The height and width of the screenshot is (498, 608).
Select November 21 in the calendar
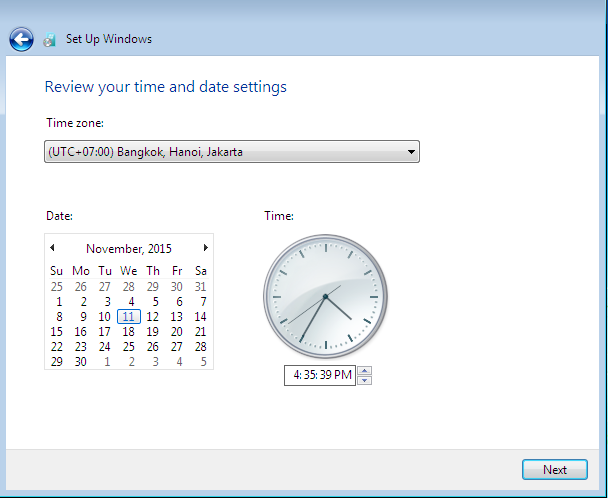tap(201, 332)
